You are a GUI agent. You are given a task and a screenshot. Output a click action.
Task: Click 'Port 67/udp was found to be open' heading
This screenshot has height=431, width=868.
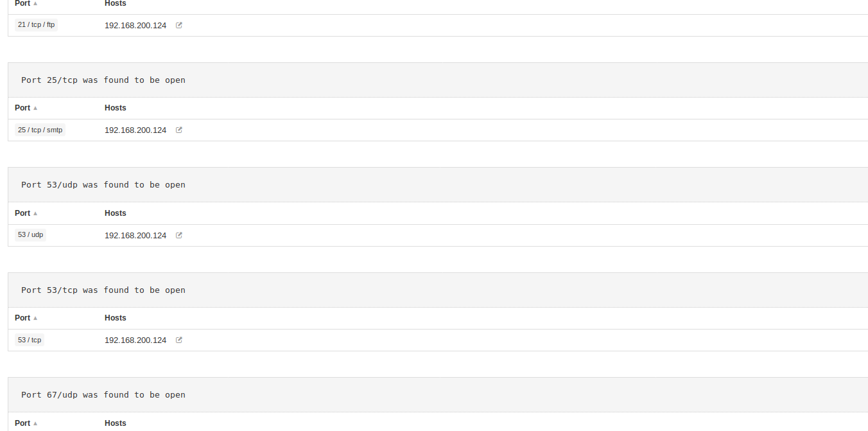point(103,395)
